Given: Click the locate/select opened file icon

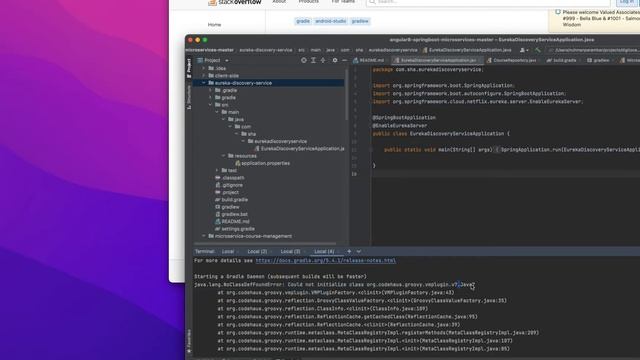Looking at the screenshot, I should tap(304, 60).
